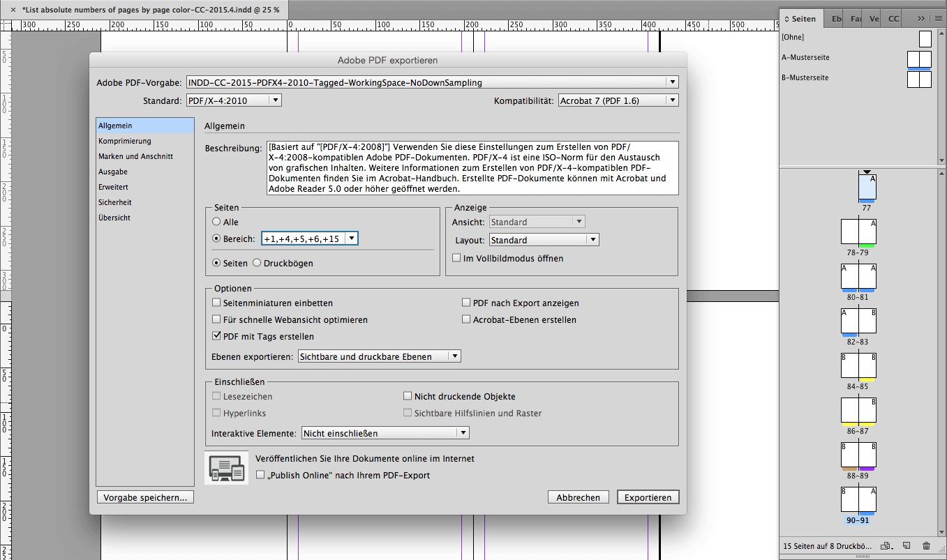Image resolution: width=947 pixels, height=560 pixels.
Task: Open the Adobe PDF-Vorgabe dropdown
Action: point(432,82)
